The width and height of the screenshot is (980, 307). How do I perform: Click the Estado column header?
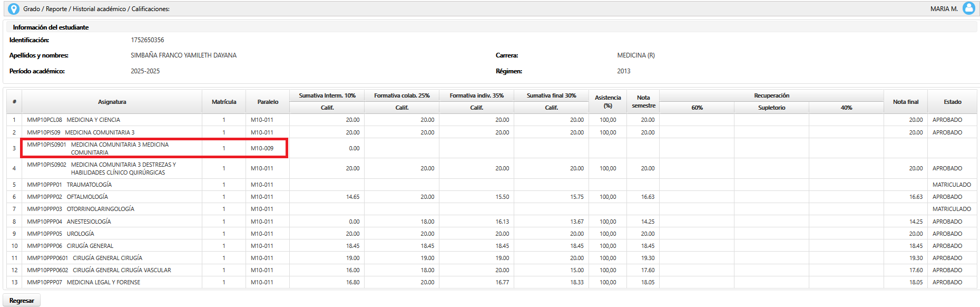point(952,102)
